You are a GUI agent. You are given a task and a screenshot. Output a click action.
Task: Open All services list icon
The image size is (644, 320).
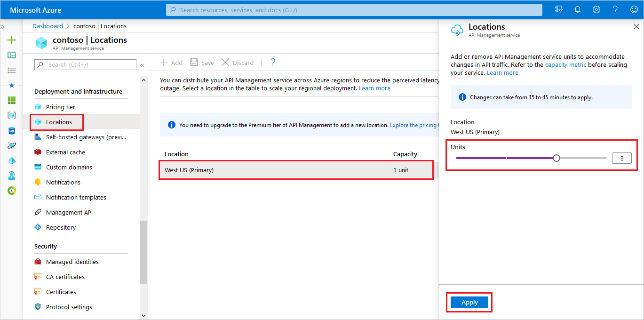(11, 70)
